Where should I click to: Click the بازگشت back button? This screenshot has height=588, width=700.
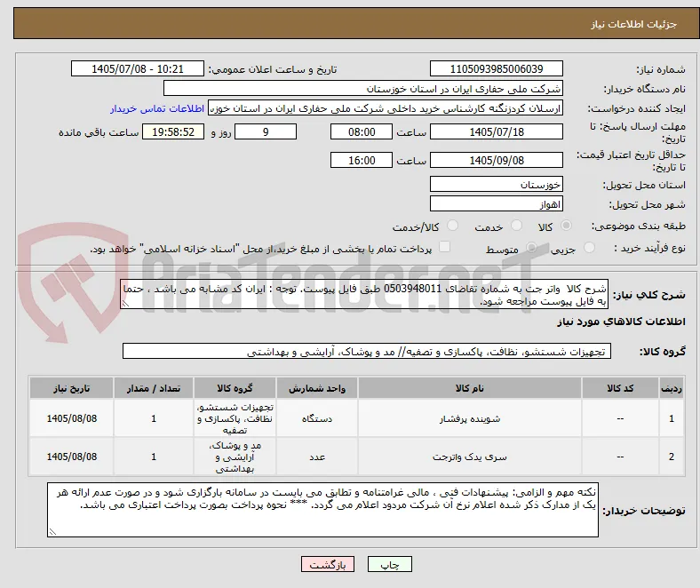[x=328, y=564]
